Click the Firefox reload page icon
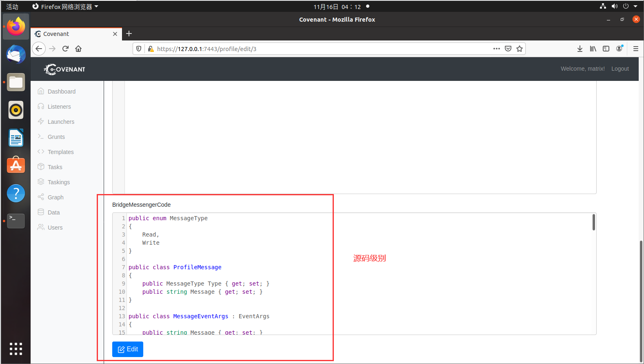 tap(65, 49)
